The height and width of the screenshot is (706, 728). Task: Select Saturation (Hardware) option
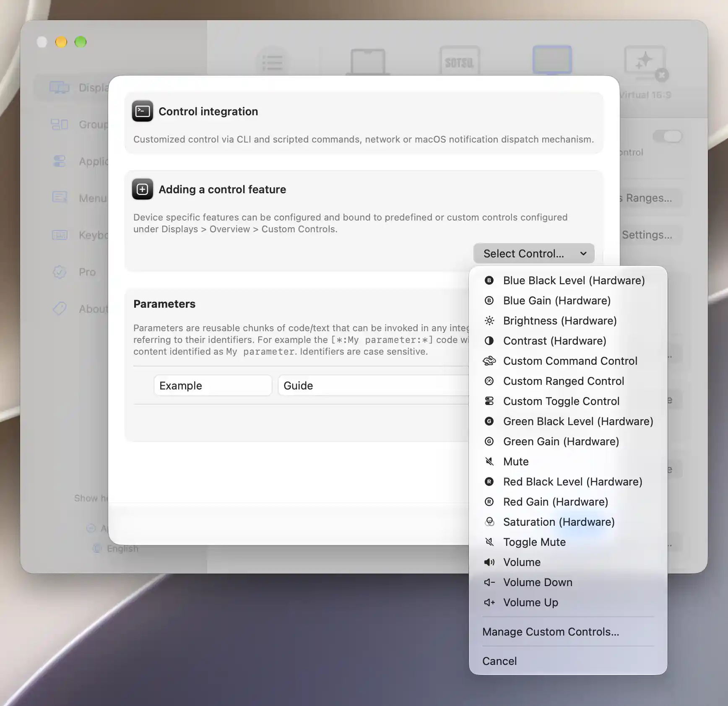coord(568,522)
